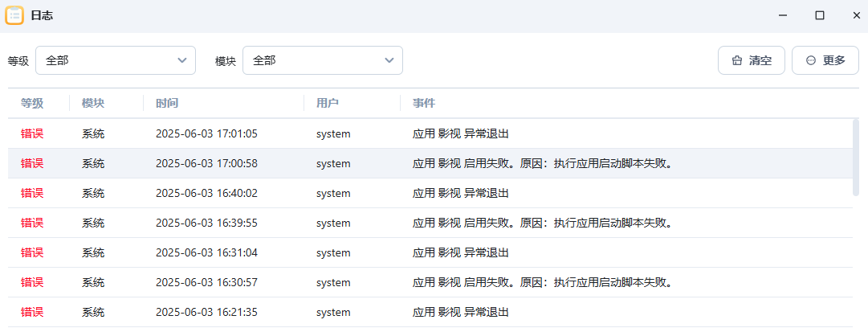Minimize the 日志 window
Image resolution: width=868 pixels, height=328 pixels.
click(783, 15)
